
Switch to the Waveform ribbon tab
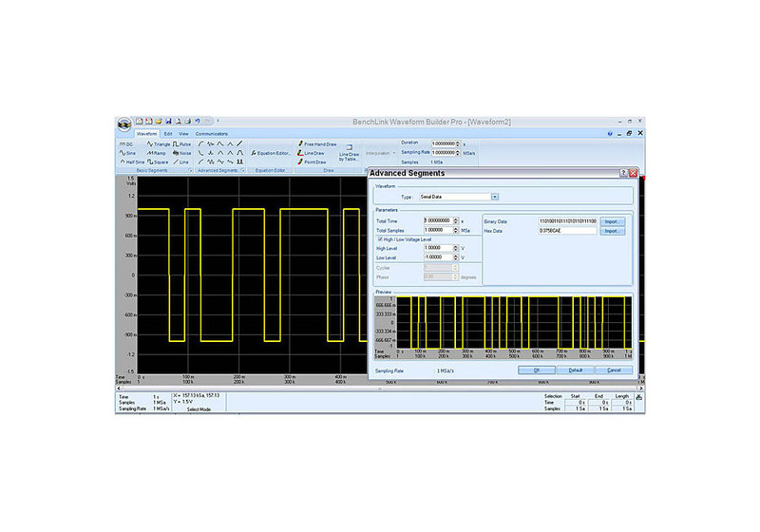coord(146,134)
